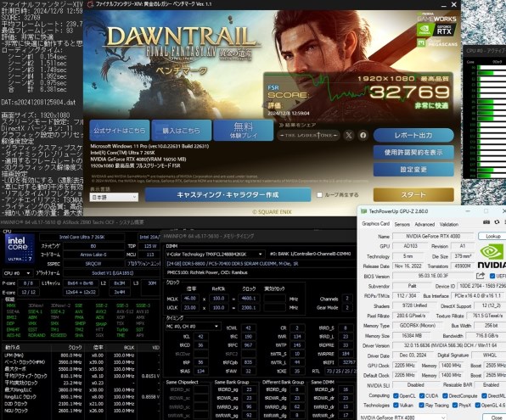Screen dimensions: 506x420
Task: Click the GDDR6X (Micron) memory type field
Action: point(417,326)
